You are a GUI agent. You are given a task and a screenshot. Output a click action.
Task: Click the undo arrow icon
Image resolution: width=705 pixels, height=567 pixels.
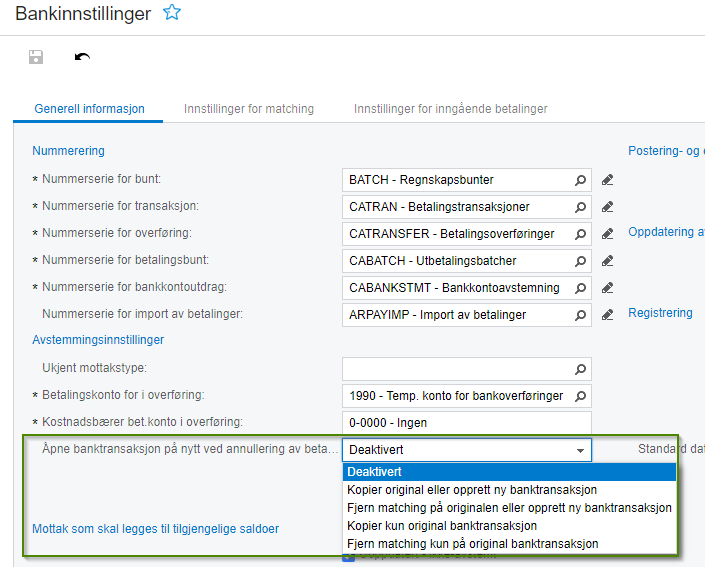82,57
